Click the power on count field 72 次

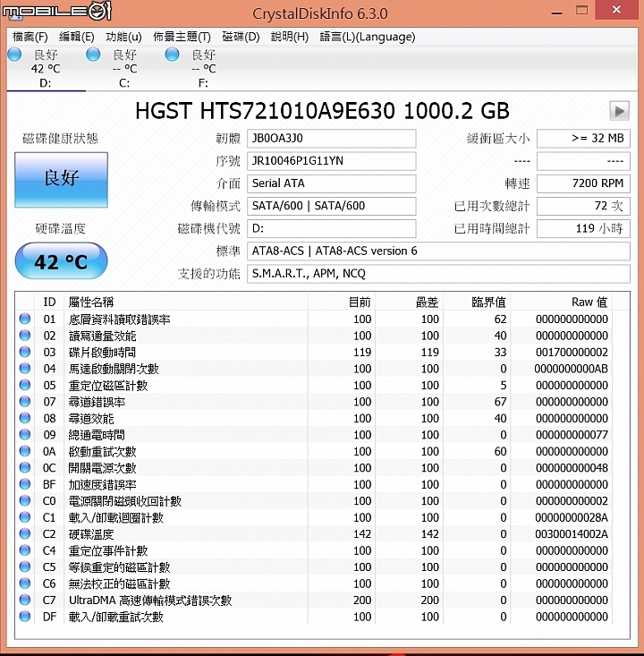tap(583, 206)
